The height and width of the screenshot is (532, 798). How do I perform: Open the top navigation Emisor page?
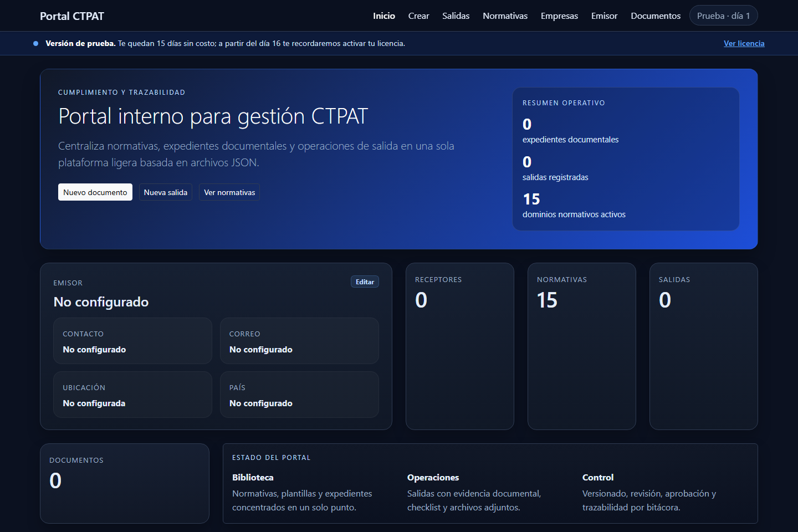point(604,16)
